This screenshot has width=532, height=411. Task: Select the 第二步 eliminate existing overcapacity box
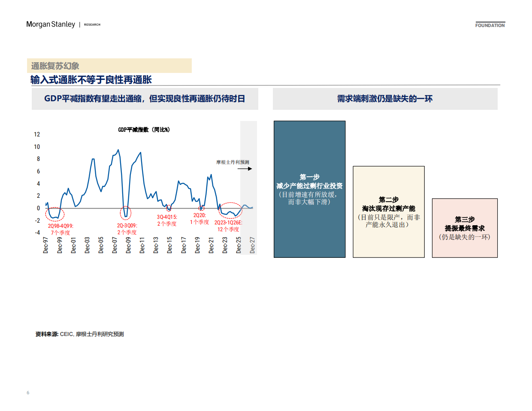pos(388,212)
